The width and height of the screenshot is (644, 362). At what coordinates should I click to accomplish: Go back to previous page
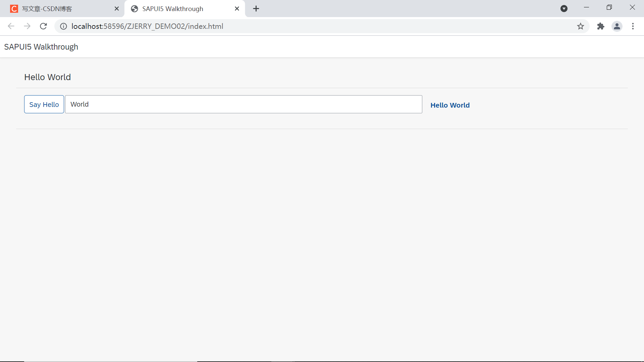(x=11, y=26)
